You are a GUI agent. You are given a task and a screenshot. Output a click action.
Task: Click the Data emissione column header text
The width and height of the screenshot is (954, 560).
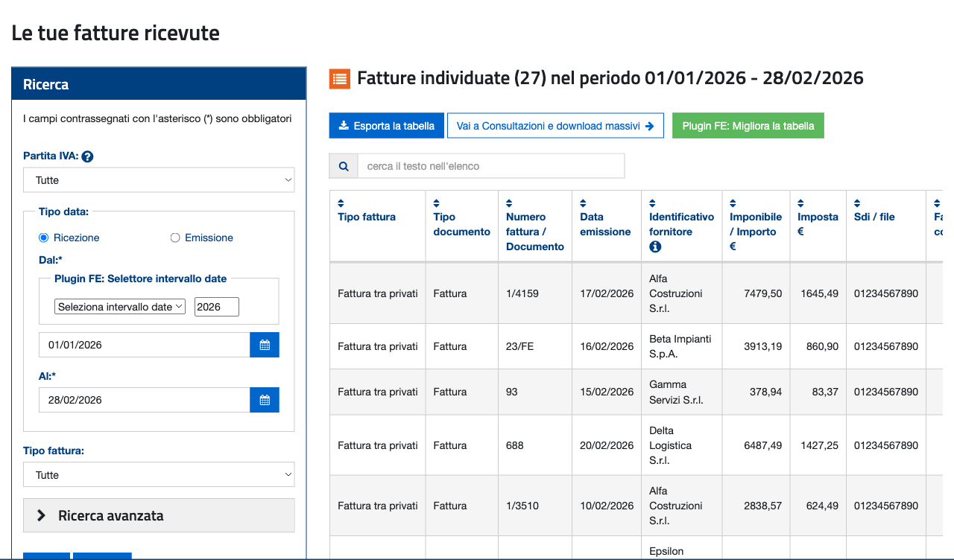pos(605,224)
